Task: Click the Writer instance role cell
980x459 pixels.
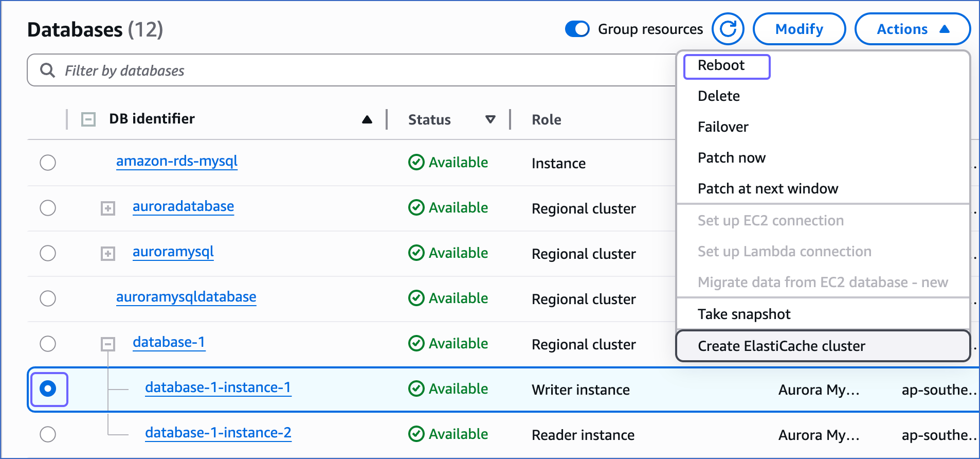Action: pos(580,390)
